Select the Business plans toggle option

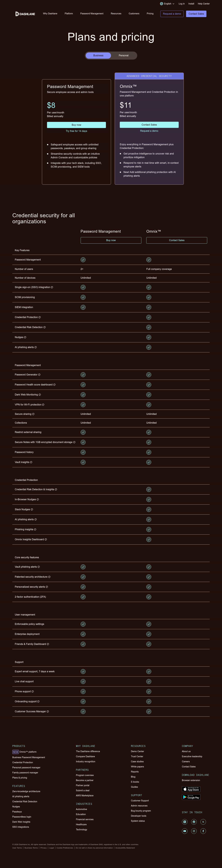point(98,56)
